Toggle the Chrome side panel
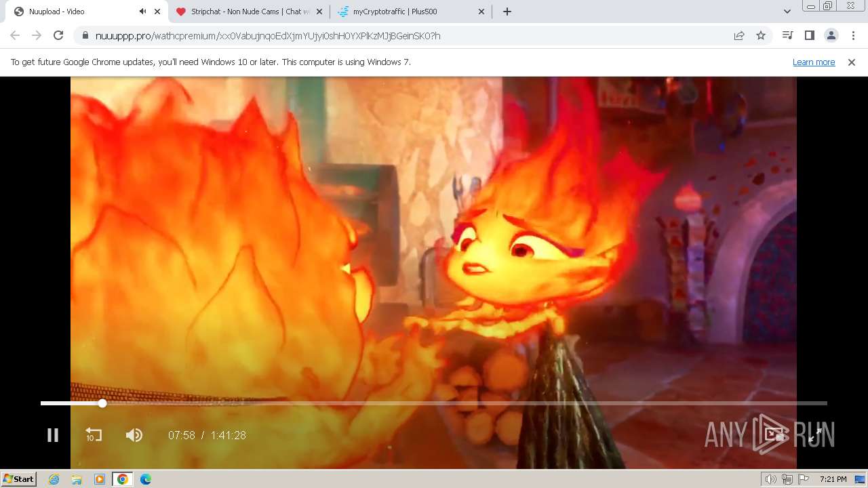This screenshot has width=868, height=488. click(809, 35)
